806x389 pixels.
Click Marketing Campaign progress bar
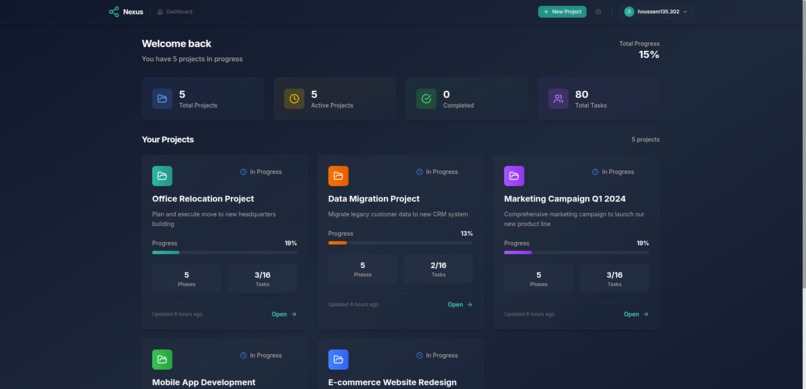coord(576,252)
